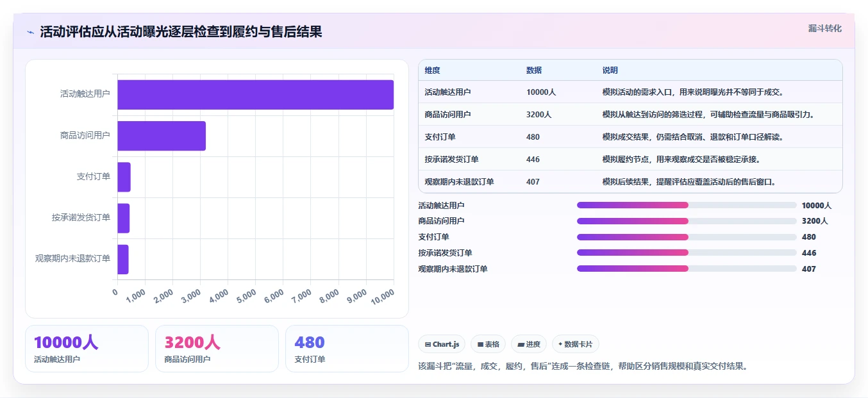Viewport: 868px width, 398px height.
Task: Click table value 480
Action: click(533, 137)
